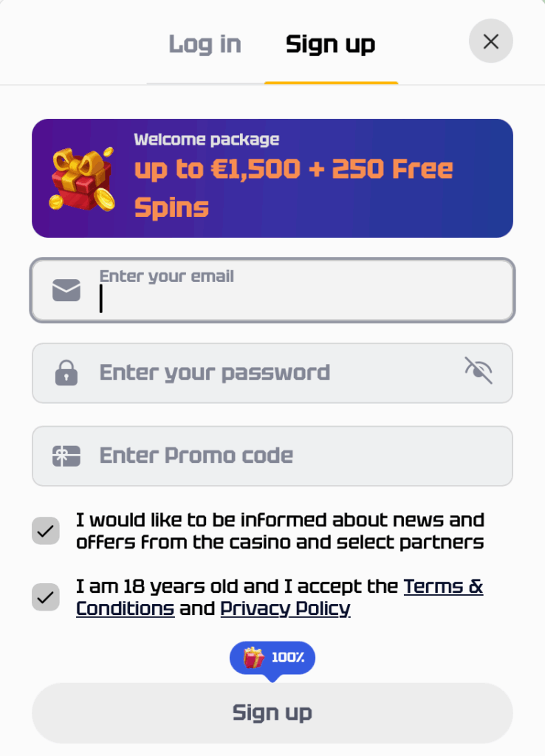Viewport: 545px width, 756px height.
Task: Click the blue 100% bonus badge
Action: pyautogui.click(x=272, y=657)
